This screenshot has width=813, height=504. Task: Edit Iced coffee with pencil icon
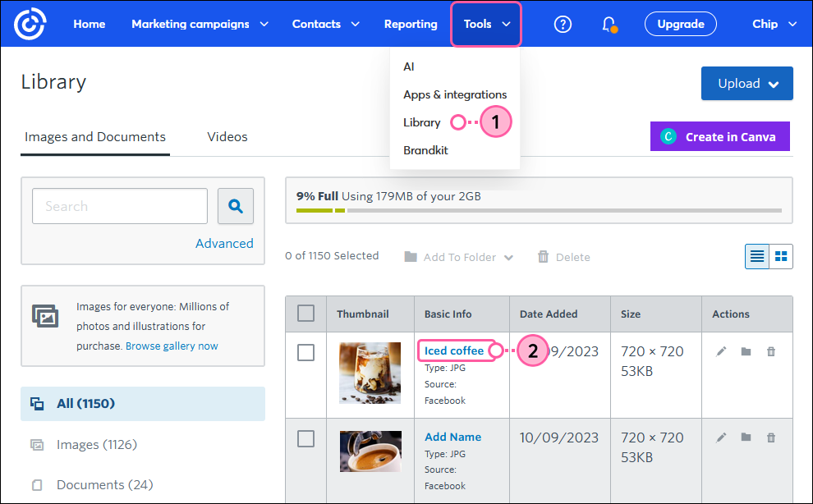721,351
